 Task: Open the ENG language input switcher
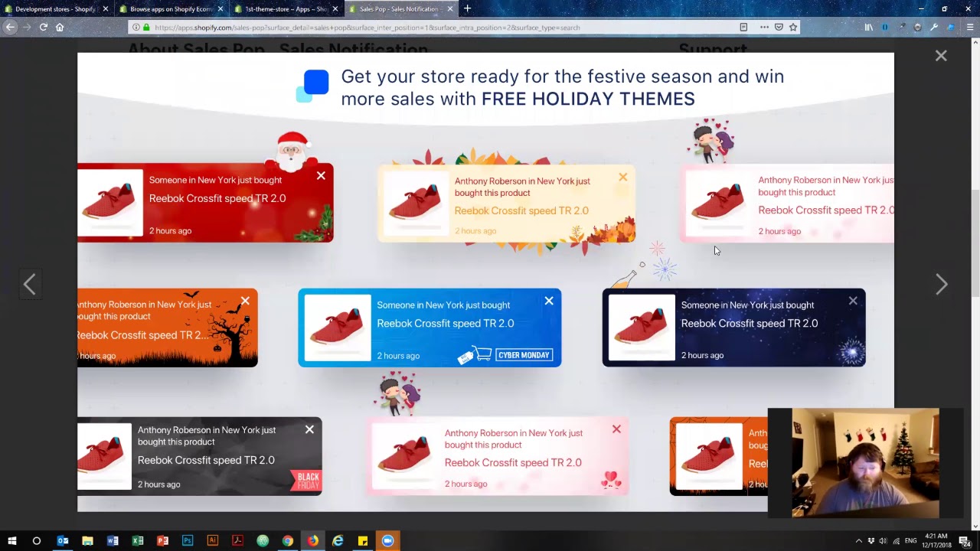click(911, 541)
